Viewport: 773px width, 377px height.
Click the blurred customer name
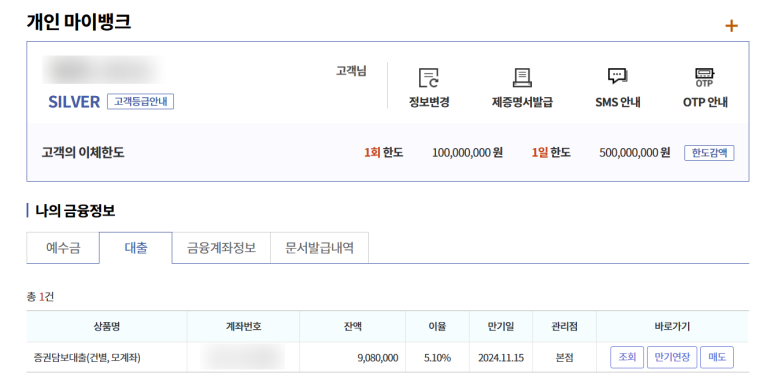click(x=103, y=70)
